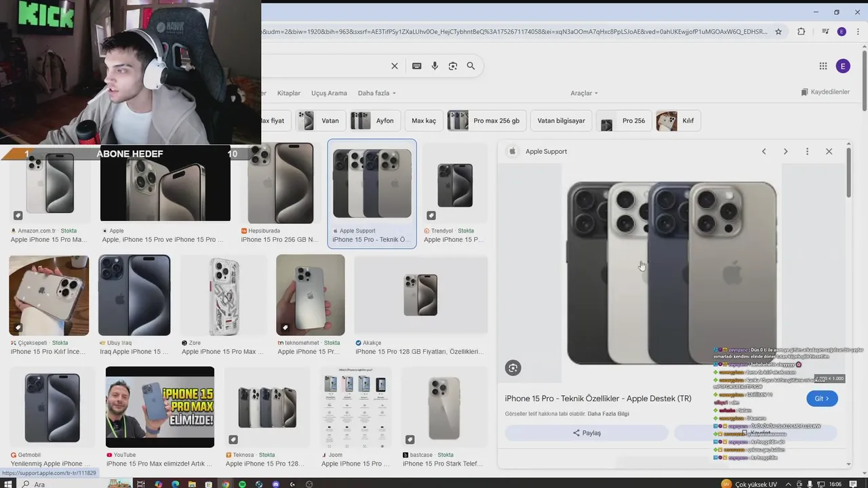Expand the Araçlar tools dropdown
The height and width of the screenshot is (488, 868).
coord(584,93)
